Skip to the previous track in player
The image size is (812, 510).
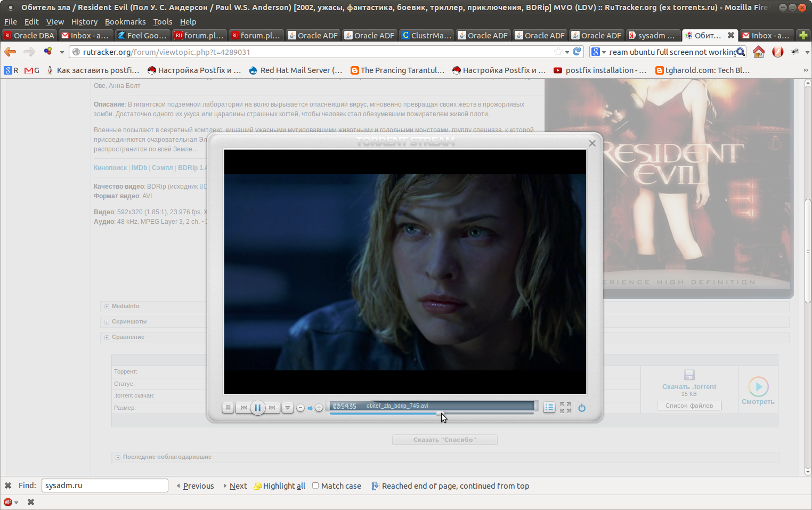tap(243, 408)
